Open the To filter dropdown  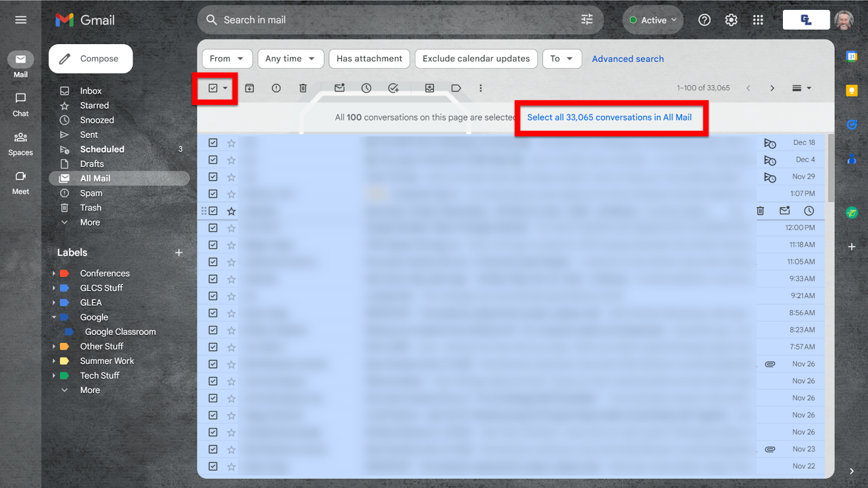click(x=562, y=59)
